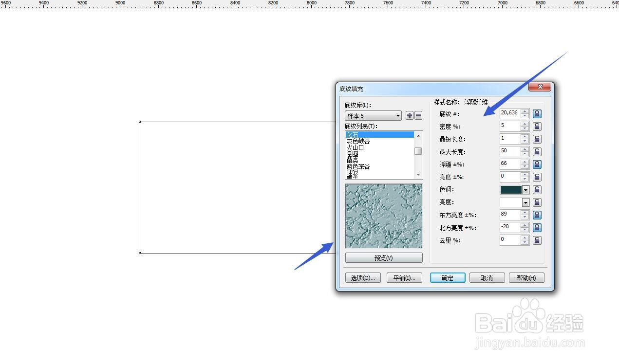
Task: Increase 最短长度 with spinner up arrow
Action: pos(525,137)
